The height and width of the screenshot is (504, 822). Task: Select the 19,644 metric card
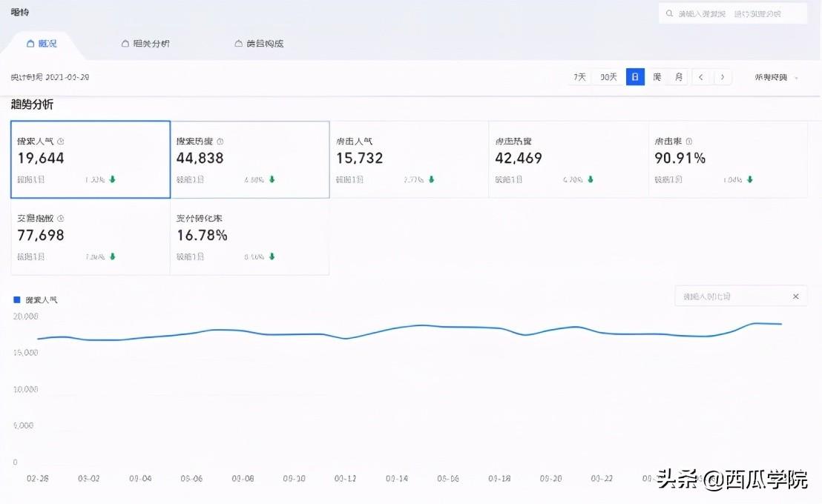click(x=91, y=159)
